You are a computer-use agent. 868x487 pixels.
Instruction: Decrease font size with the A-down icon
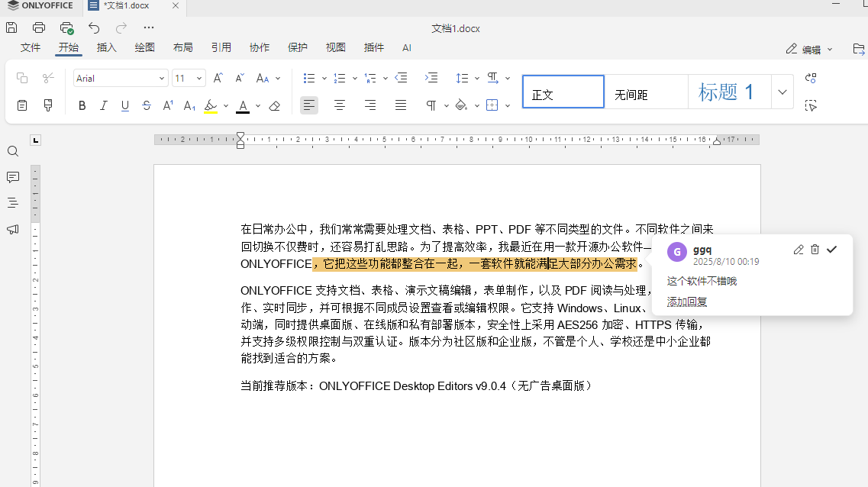(x=240, y=78)
